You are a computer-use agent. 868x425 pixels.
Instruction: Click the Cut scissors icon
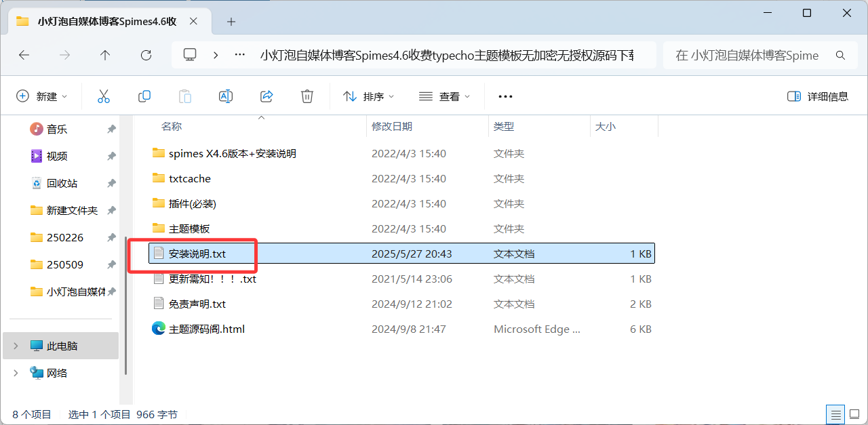(x=104, y=96)
